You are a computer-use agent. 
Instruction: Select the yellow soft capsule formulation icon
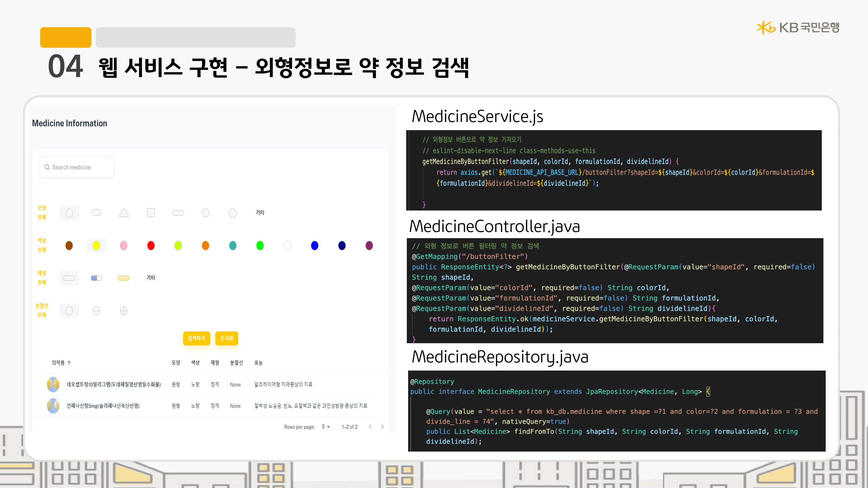124,278
